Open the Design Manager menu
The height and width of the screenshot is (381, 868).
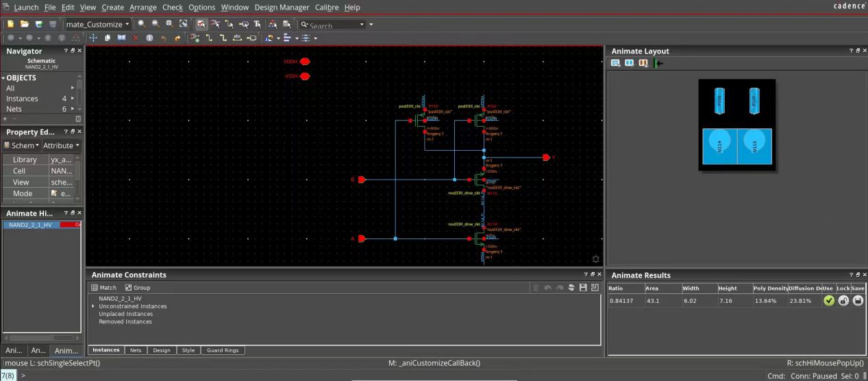click(x=282, y=7)
